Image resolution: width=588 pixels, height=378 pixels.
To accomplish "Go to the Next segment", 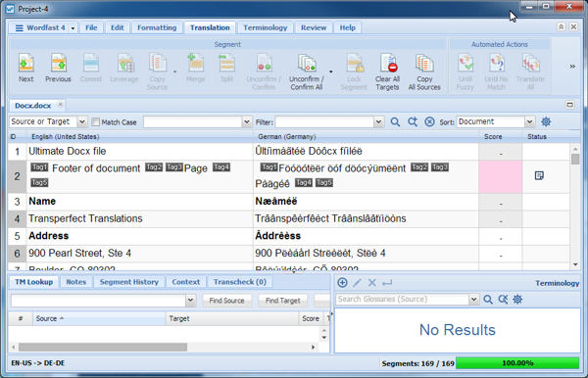I will pos(25,68).
